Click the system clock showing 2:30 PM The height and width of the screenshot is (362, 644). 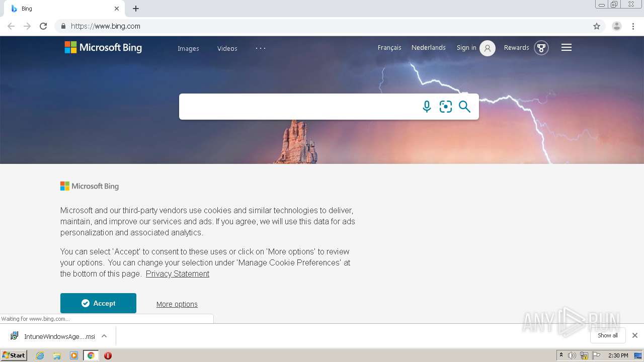tap(618, 355)
